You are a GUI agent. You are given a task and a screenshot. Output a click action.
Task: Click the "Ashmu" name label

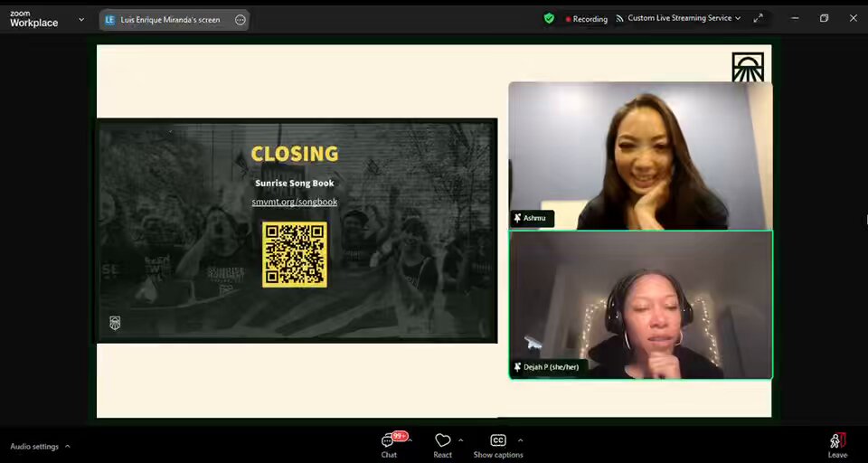[534, 218]
